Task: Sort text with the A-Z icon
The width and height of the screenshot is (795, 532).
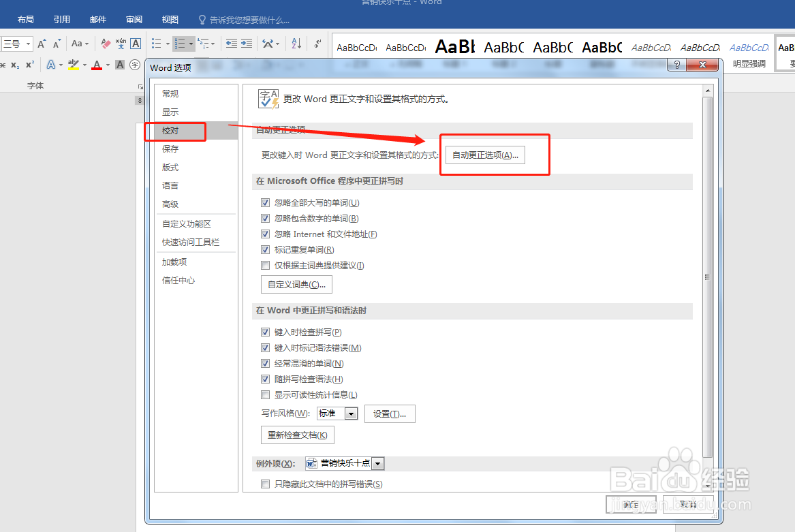Action: (297, 44)
